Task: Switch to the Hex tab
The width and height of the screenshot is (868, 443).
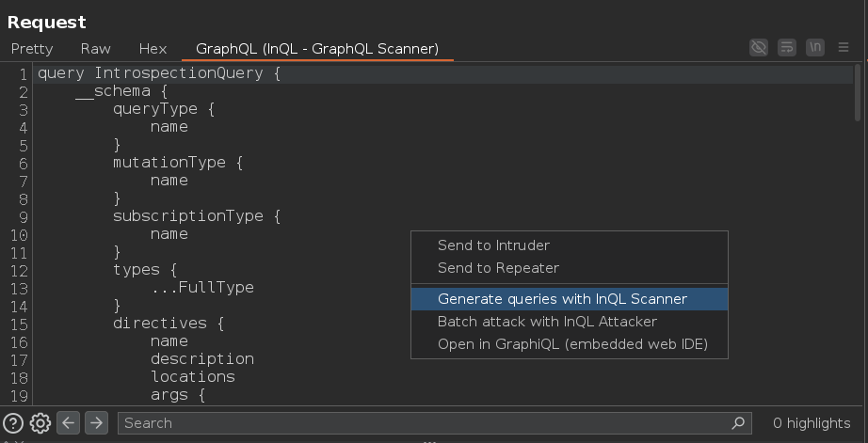Action: point(153,49)
